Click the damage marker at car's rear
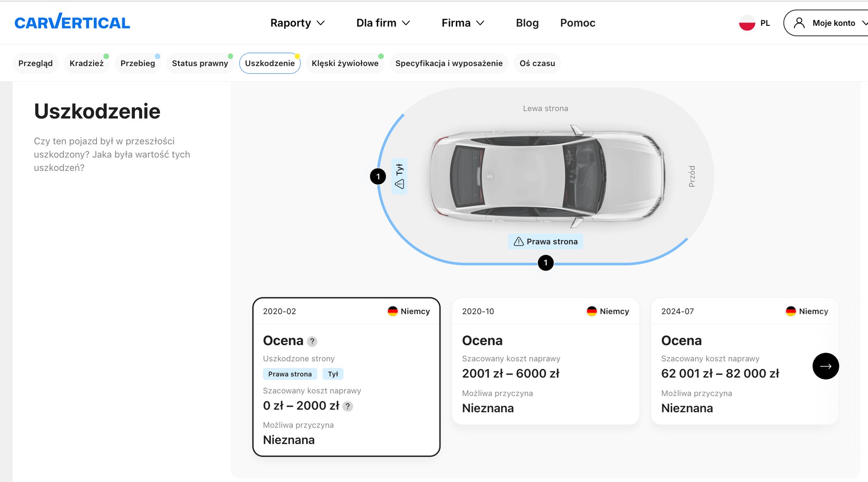 pos(378,176)
